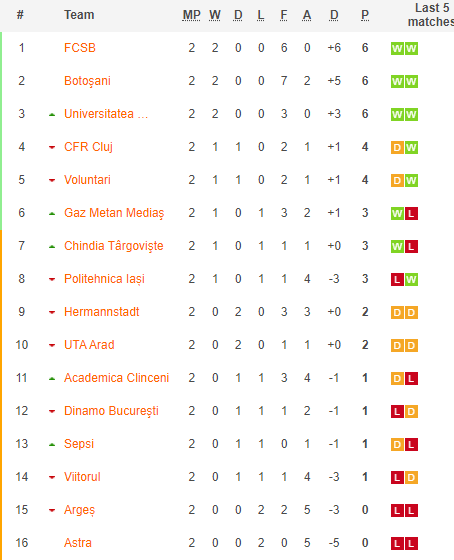Click Astra's last red L result badge
The image size is (454, 560).
411,544
